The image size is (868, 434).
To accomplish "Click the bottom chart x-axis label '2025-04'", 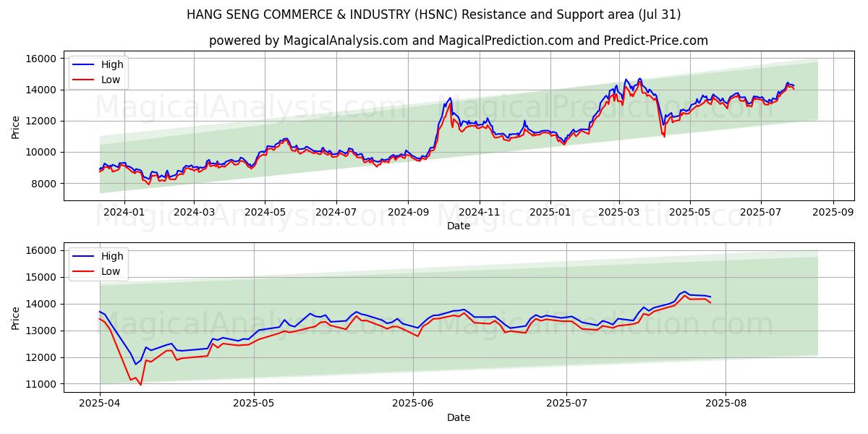I will pos(100,404).
